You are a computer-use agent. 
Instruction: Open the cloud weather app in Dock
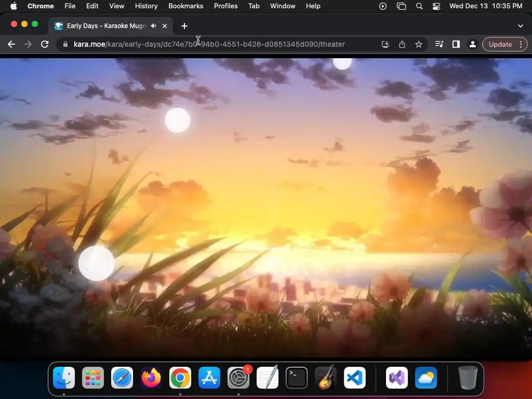(426, 377)
